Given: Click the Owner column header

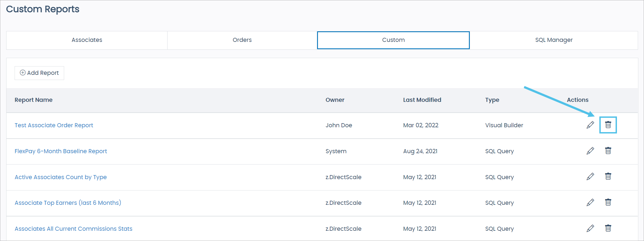Looking at the screenshot, I should 335,100.
